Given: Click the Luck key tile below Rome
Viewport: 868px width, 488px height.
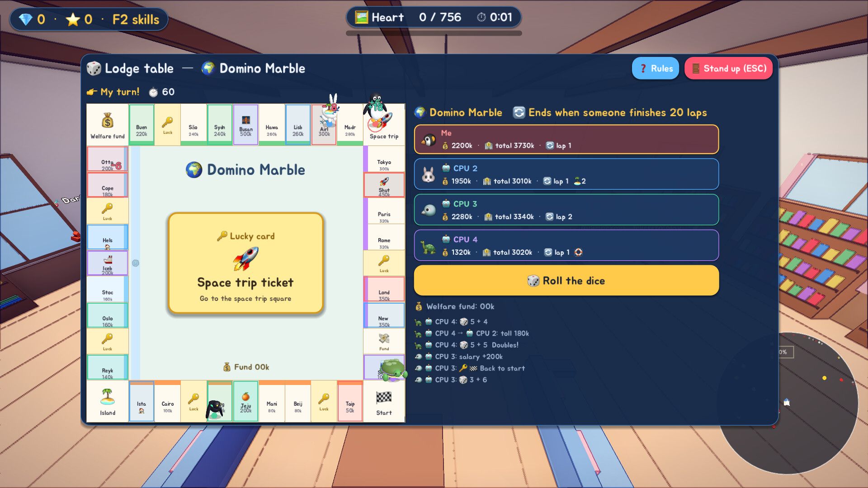Looking at the screenshot, I should click(384, 263).
